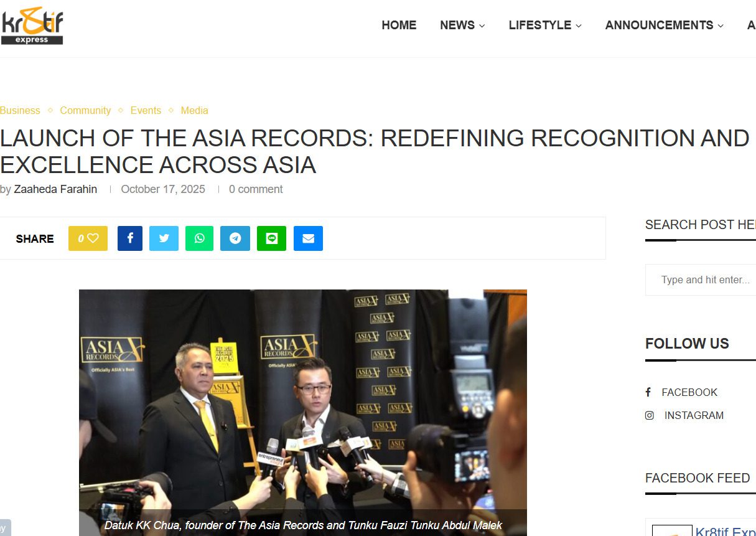
Task: Expand the News dropdown menu
Action: point(462,26)
